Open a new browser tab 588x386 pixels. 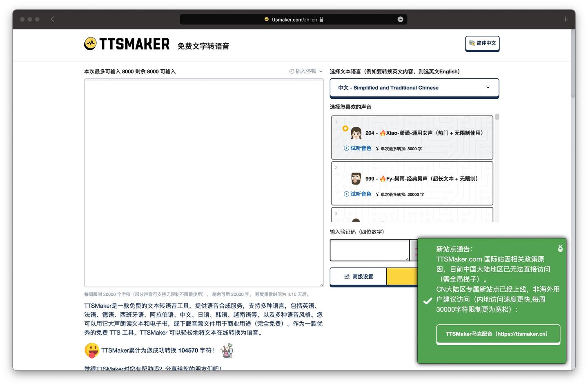coord(565,19)
